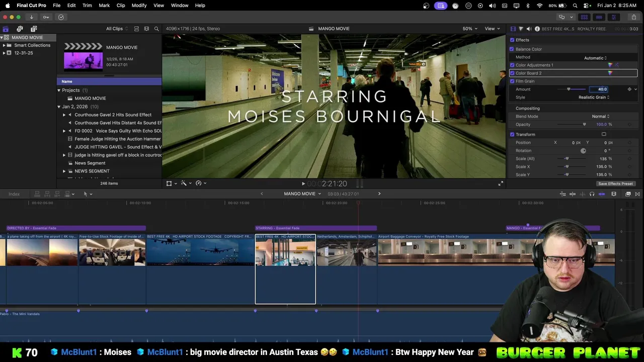Toggle the Browser panel button
Screen dimensions: 644x362
pos(584,17)
